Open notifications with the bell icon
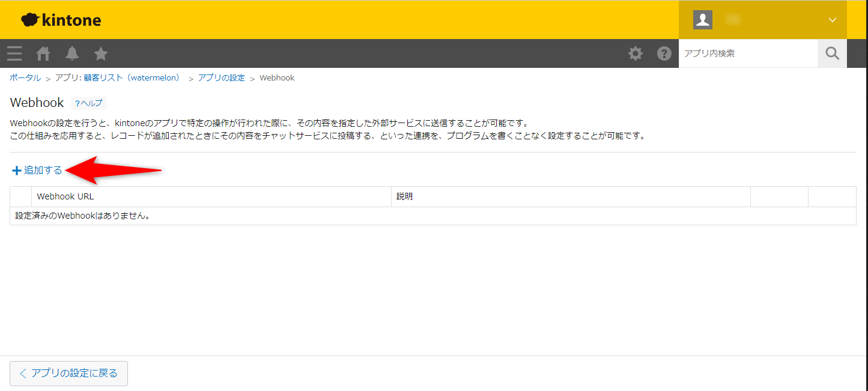 (x=72, y=53)
